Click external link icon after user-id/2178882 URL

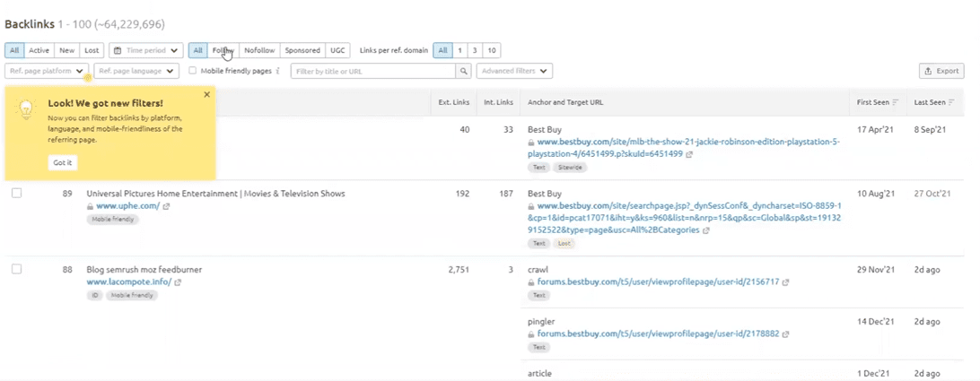point(786,334)
